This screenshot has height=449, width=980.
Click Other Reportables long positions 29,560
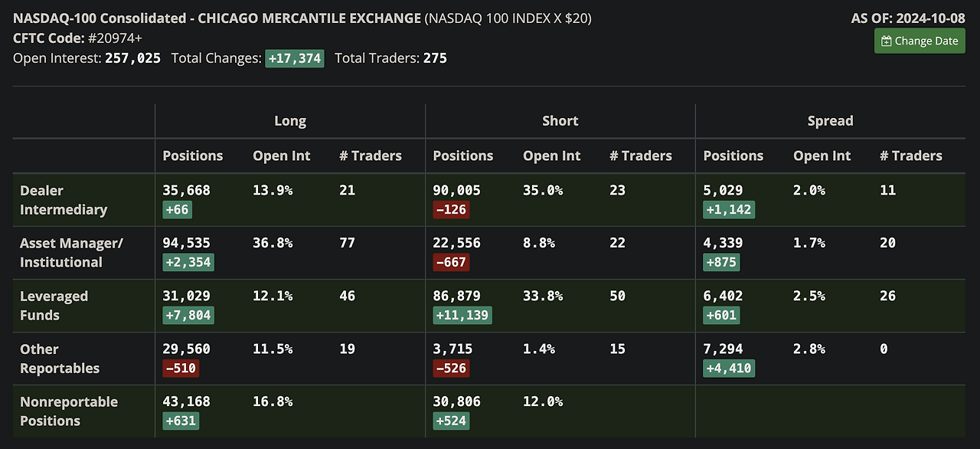point(186,349)
